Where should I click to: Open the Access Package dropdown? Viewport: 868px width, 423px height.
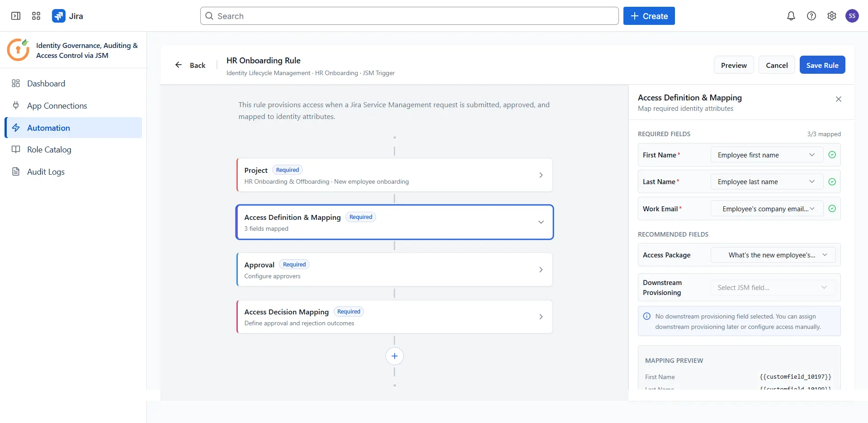[773, 255]
